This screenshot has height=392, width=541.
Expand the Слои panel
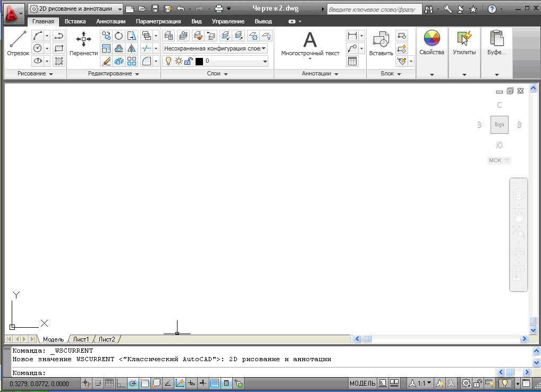tap(217, 73)
